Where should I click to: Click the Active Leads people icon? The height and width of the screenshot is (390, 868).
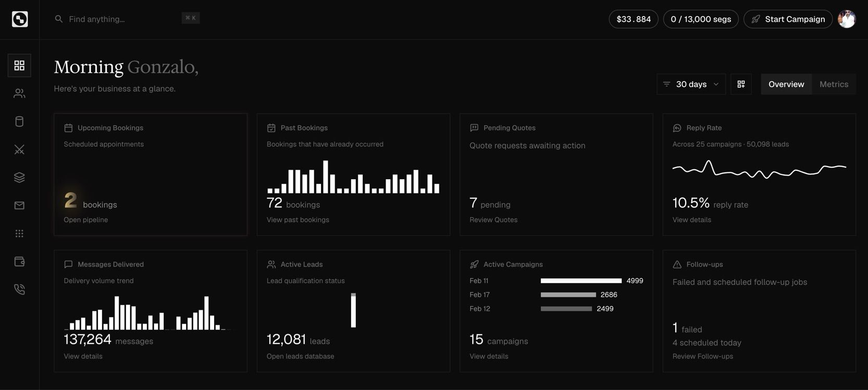271,265
